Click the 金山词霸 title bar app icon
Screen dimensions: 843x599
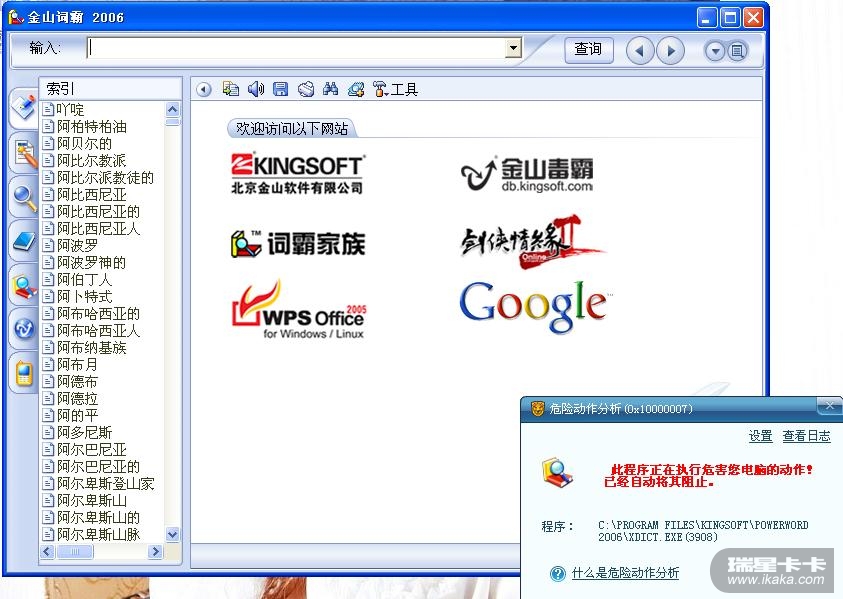16,17
